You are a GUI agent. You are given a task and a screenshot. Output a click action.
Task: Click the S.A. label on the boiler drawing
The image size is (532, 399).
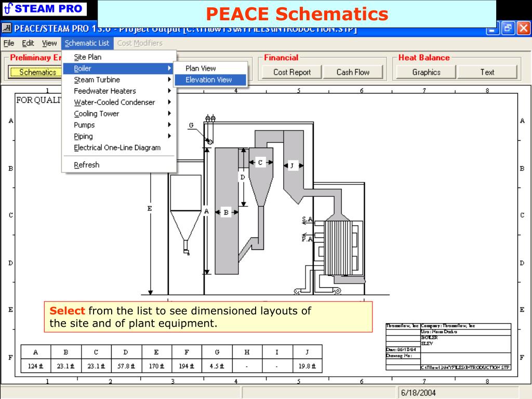click(x=307, y=220)
